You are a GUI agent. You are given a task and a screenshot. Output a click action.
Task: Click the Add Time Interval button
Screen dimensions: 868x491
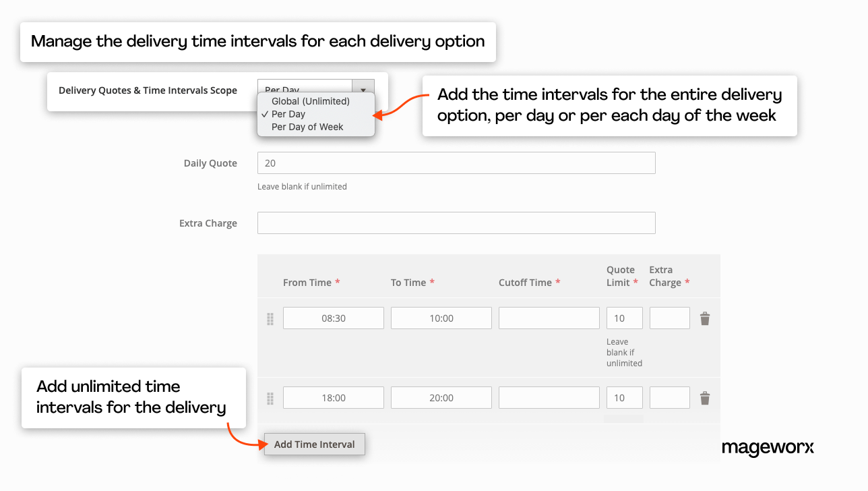coord(314,444)
